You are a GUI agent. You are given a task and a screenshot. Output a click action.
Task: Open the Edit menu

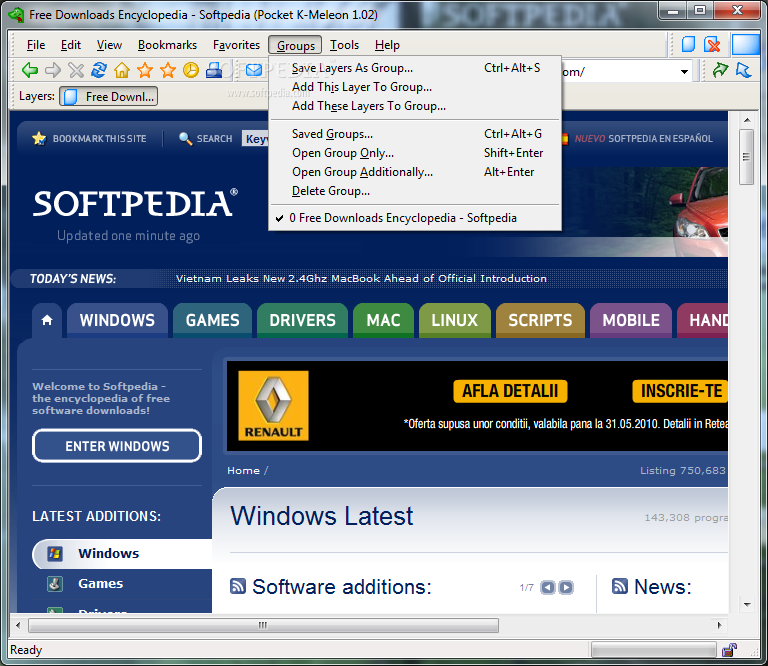point(71,45)
